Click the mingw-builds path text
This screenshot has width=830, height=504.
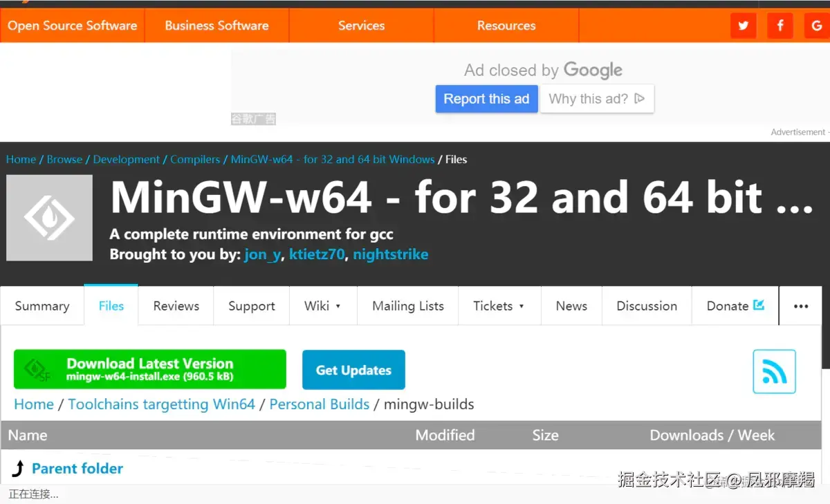point(429,404)
